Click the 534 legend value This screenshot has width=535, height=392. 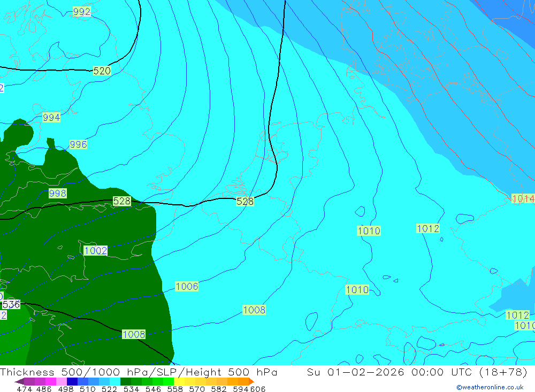tap(132, 389)
